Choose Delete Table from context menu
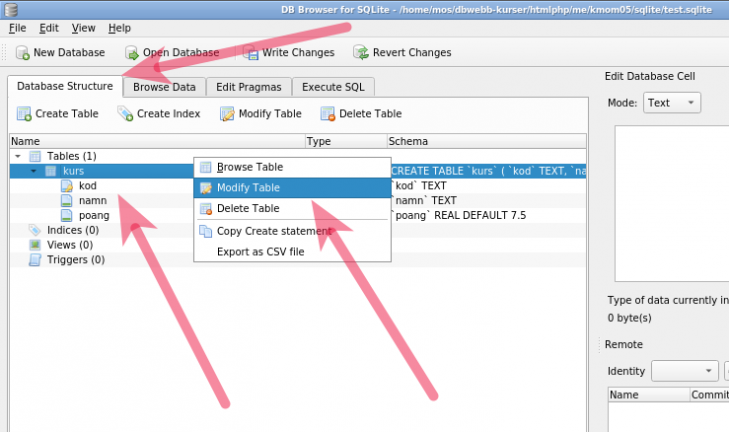The width and height of the screenshot is (729, 432). pos(292,208)
